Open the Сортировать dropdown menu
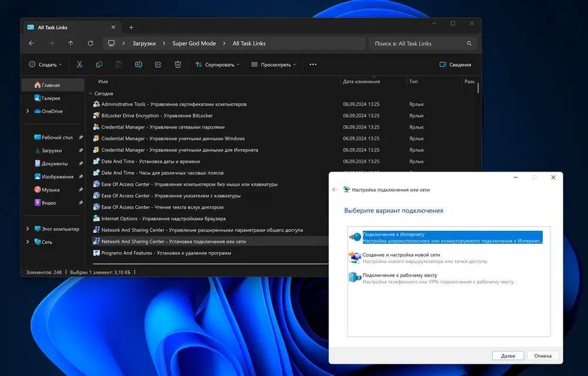 tap(217, 65)
